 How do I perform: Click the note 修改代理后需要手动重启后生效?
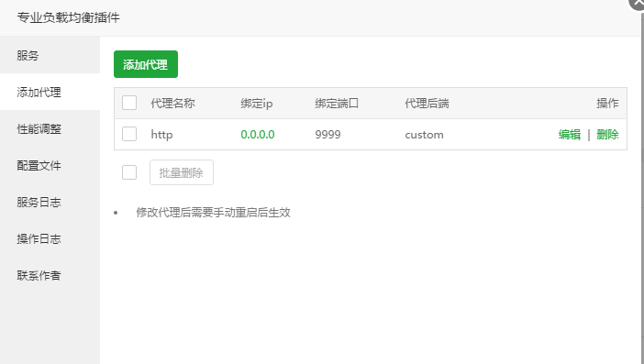click(x=213, y=212)
